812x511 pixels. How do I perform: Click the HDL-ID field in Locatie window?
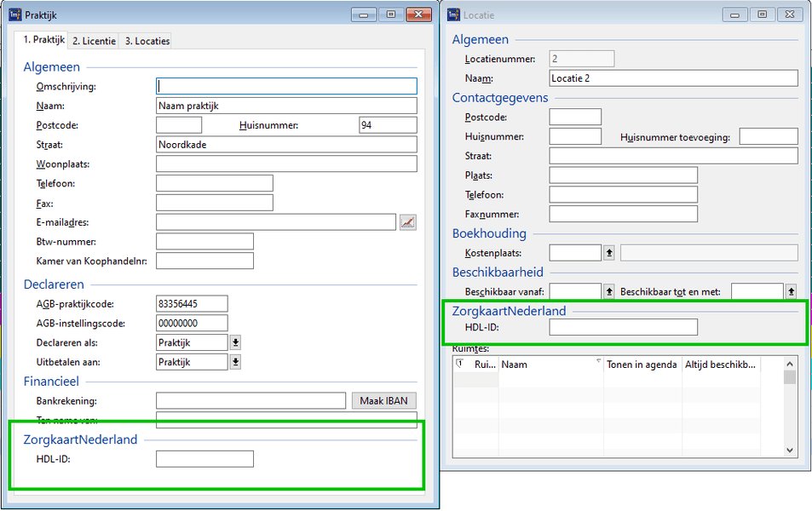pos(623,327)
